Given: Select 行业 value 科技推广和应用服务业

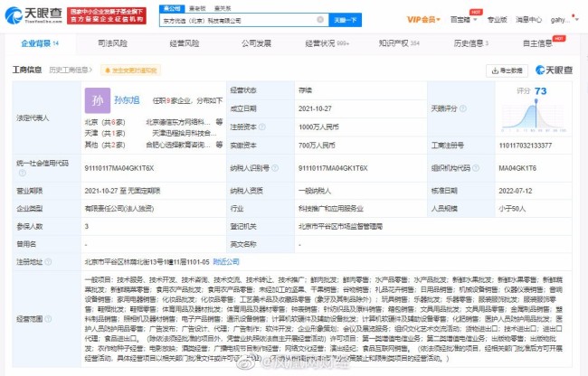Looking at the screenshot, I should click(x=331, y=209).
